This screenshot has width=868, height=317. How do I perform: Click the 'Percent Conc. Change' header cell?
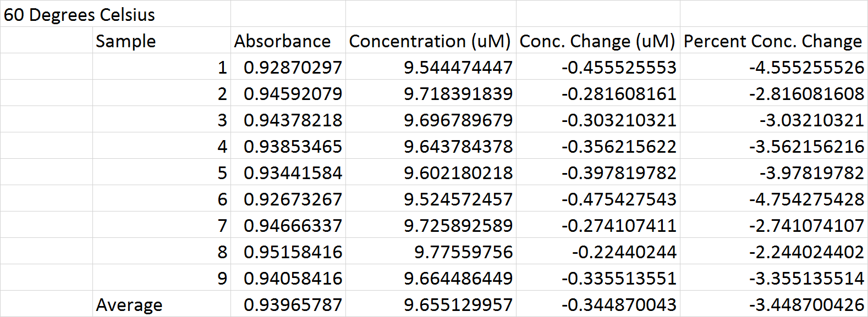772,41
